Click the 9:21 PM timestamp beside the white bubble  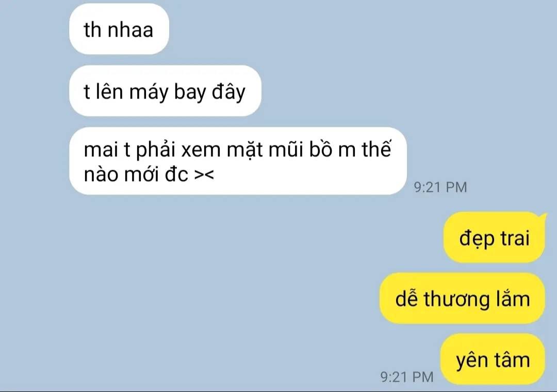click(440, 187)
